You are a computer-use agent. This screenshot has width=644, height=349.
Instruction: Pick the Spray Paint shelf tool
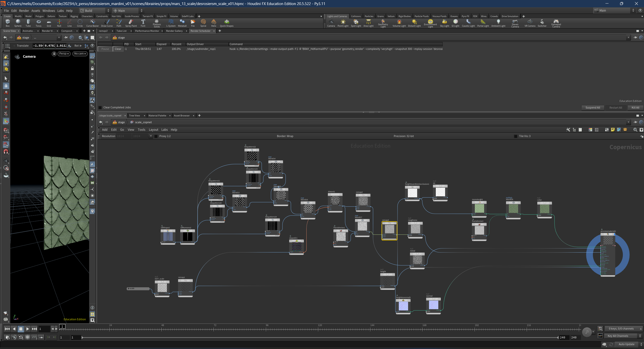(131, 23)
